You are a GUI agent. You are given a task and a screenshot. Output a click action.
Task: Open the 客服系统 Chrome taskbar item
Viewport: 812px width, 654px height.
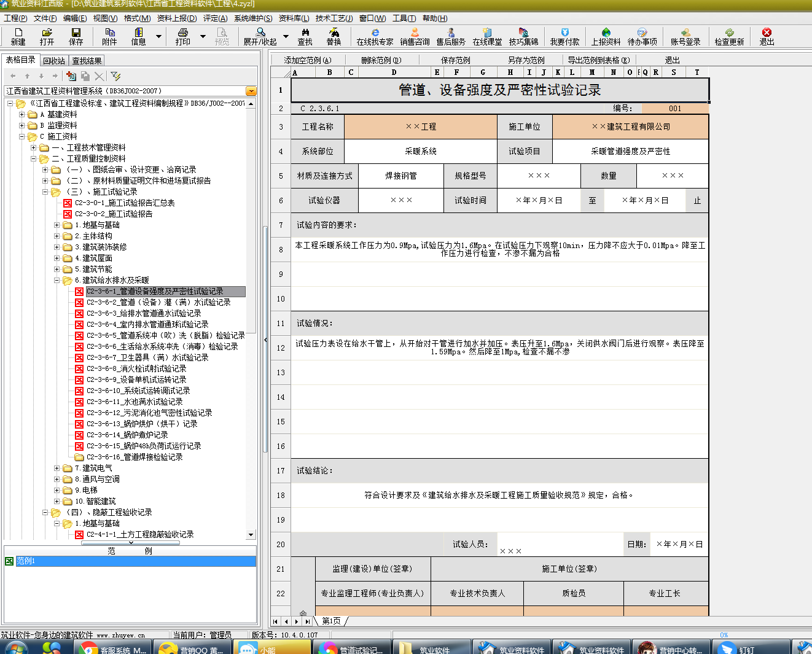[x=114, y=647]
